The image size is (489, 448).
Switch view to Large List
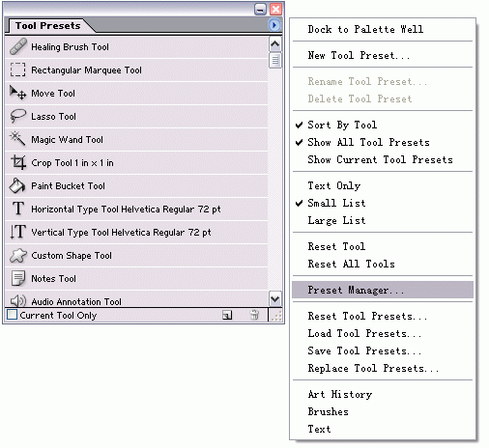[336, 220]
